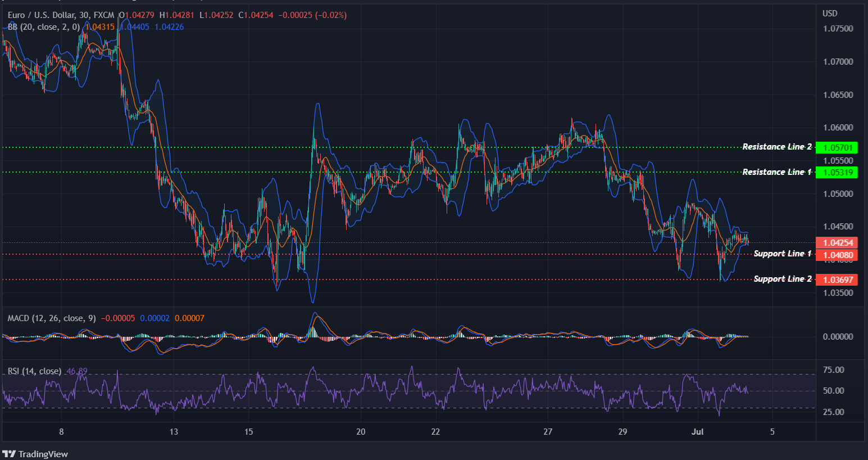The height and width of the screenshot is (460, 868).
Task: Click the 1.07500 price axis level
Action: point(837,28)
